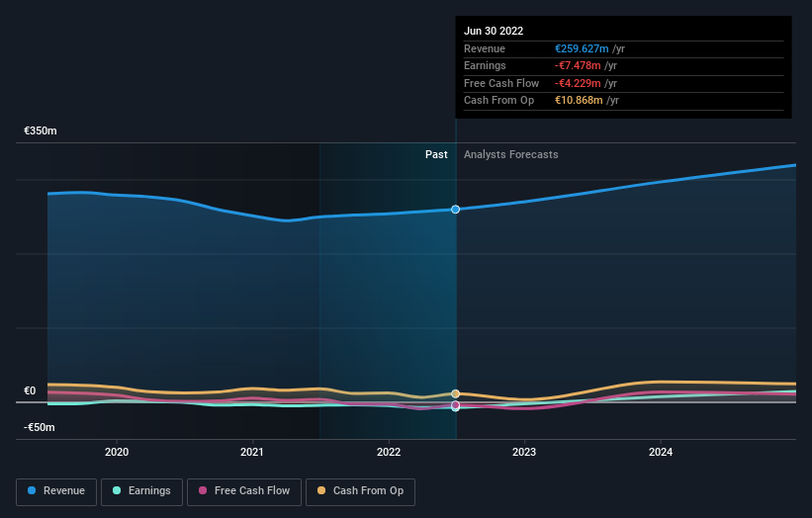
Task: Click the -€7.478m earnings value
Action: coord(578,65)
